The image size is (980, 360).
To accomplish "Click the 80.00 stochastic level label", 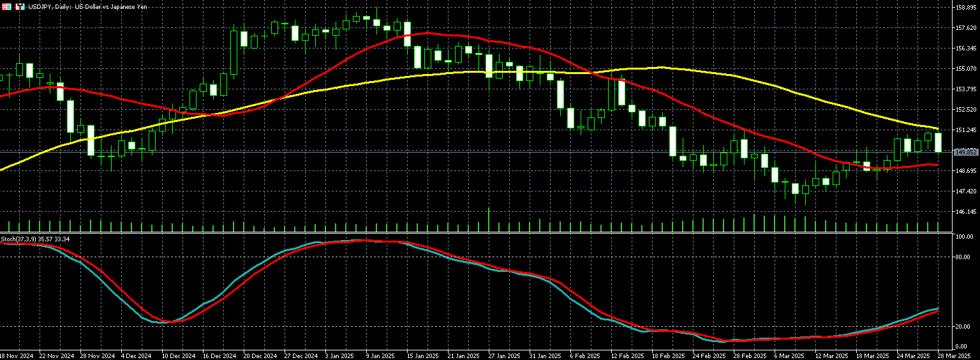I will (962, 257).
